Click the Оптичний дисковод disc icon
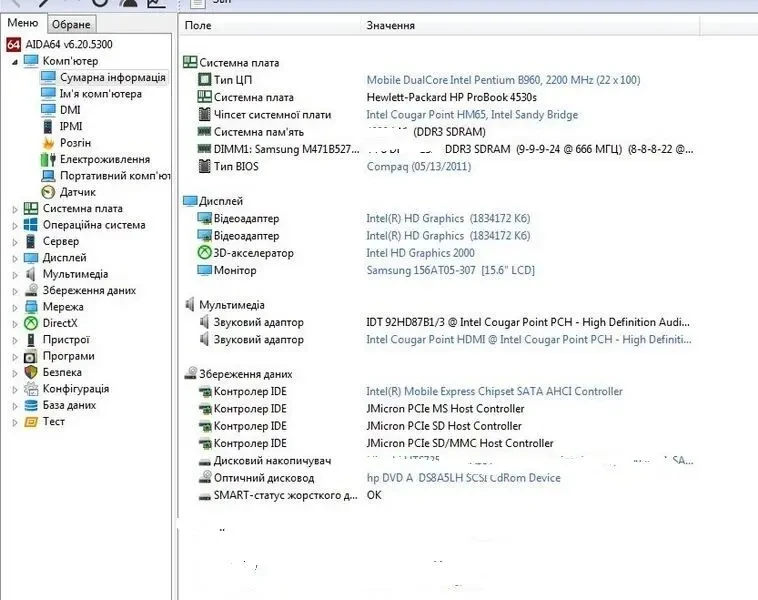 [205, 477]
